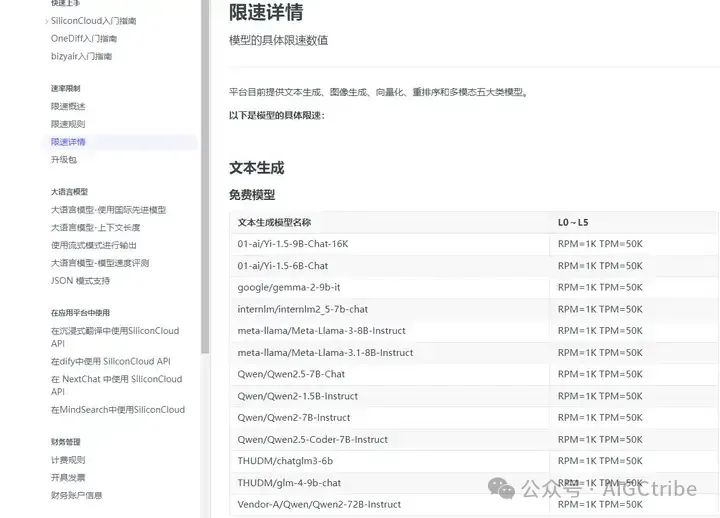
Task: Open 在沉浸式翻译中使用SiliconCloud API link
Action: point(115,337)
